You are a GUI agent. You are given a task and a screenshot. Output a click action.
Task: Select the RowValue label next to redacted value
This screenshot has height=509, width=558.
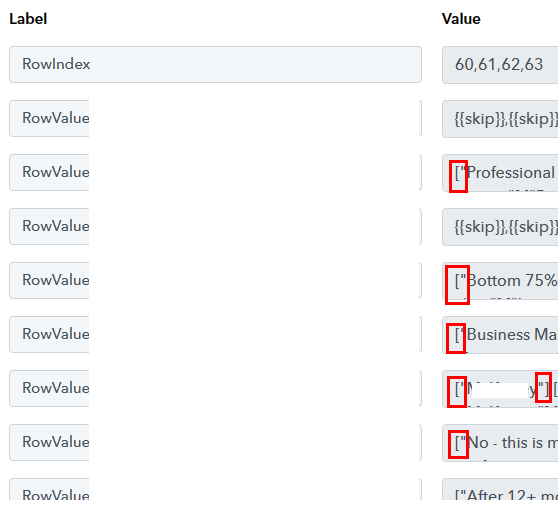[x=215, y=388]
